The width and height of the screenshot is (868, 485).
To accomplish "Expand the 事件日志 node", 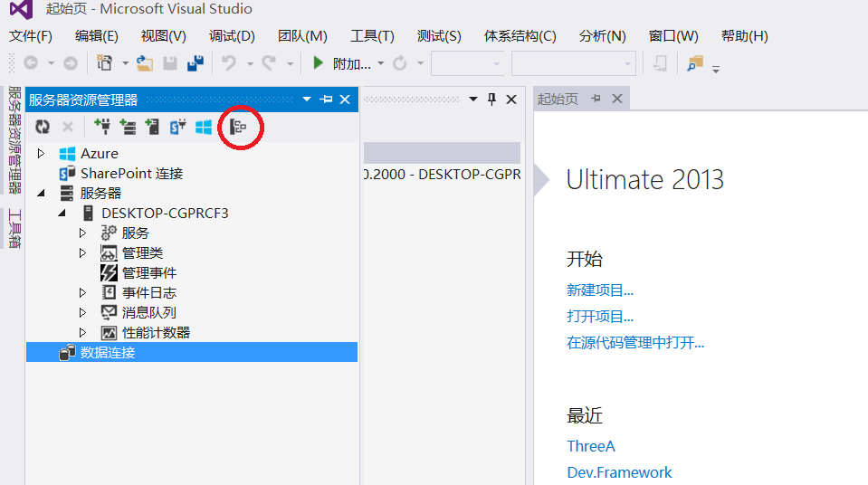I will (x=82, y=293).
